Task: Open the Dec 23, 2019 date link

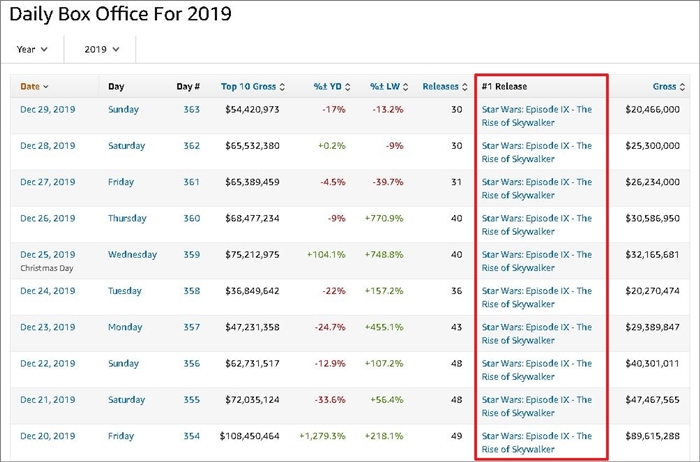Action: click(x=47, y=327)
